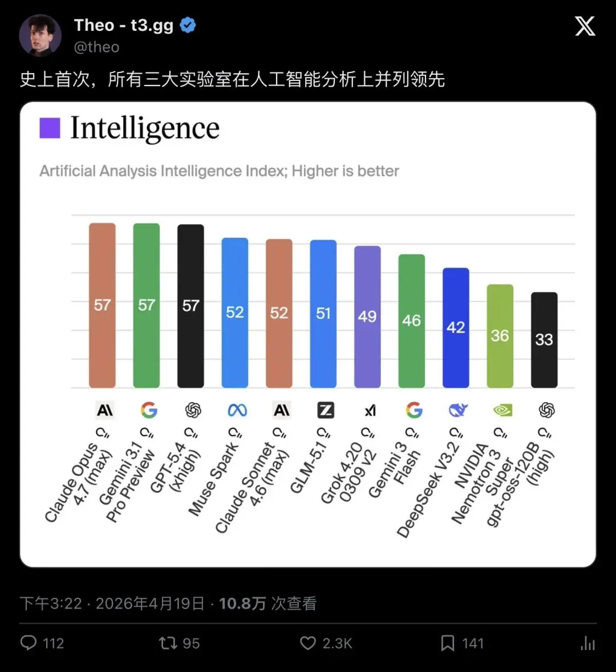Open Theo - t3.gg display name
This screenshot has width=616, height=672.
[124, 25]
